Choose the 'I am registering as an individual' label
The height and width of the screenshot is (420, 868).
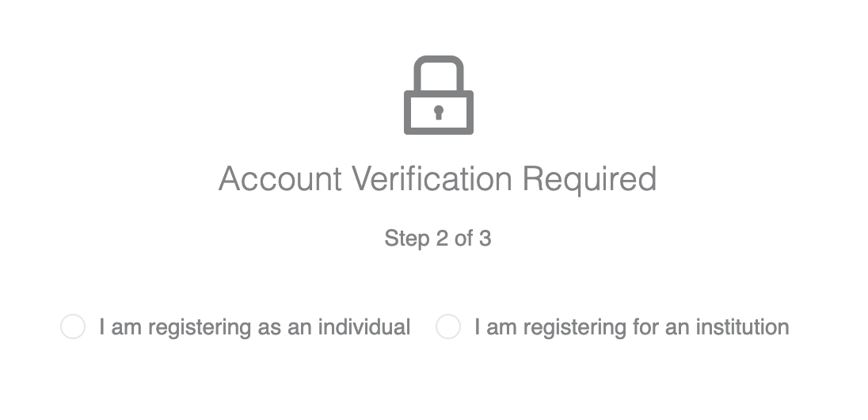click(255, 327)
